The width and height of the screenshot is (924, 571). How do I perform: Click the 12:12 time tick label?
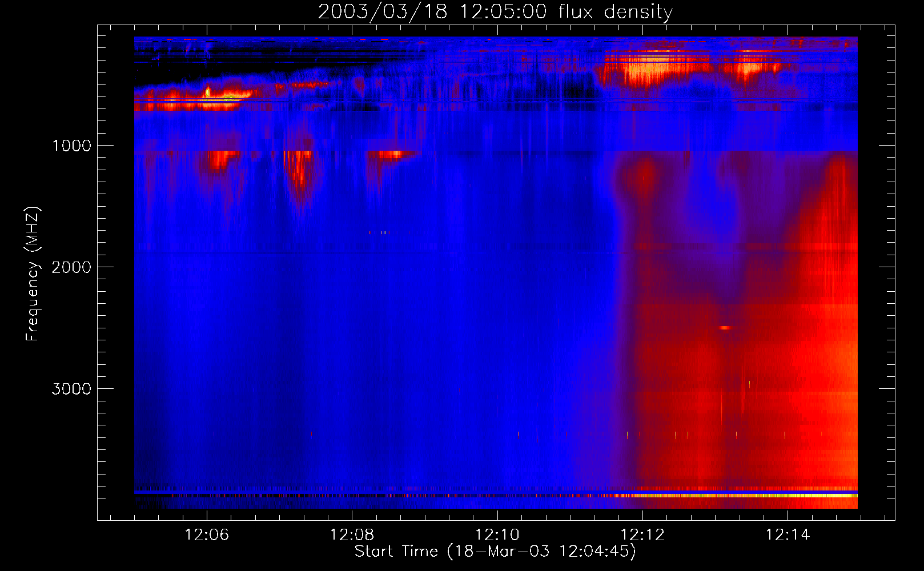(x=642, y=535)
